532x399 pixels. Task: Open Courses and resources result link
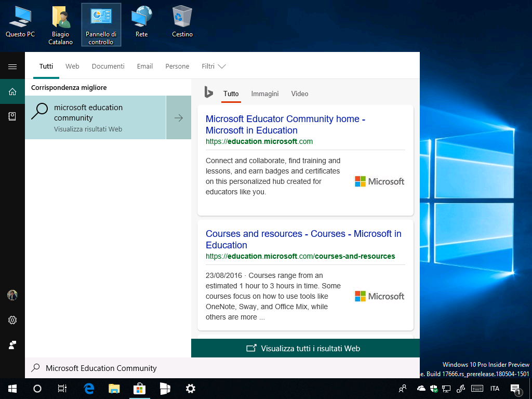pyautogui.click(x=303, y=239)
